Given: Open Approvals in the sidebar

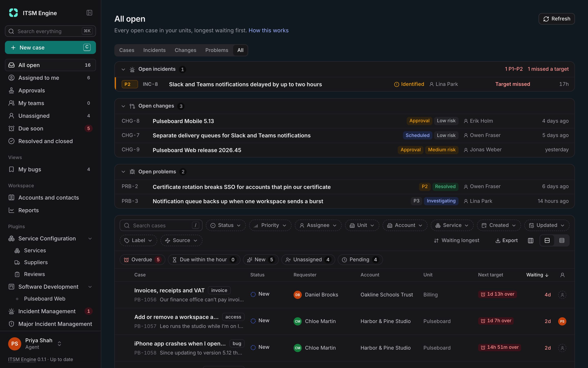Looking at the screenshot, I should [50, 91].
